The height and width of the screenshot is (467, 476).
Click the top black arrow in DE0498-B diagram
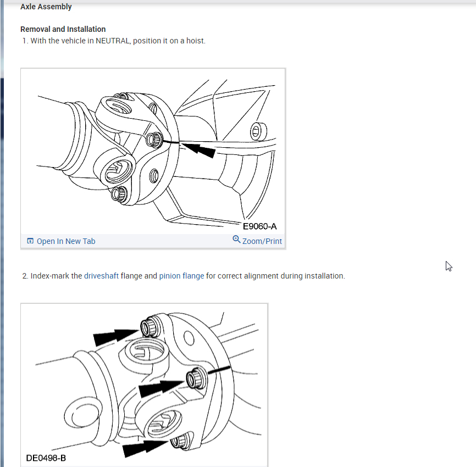(115, 336)
